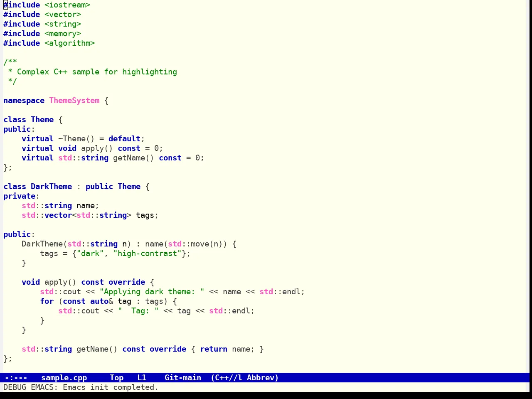Viewport: 532px width, 399px height.
Task: Click 'Theme' in 'class Theme {' line
Action: 42,120
